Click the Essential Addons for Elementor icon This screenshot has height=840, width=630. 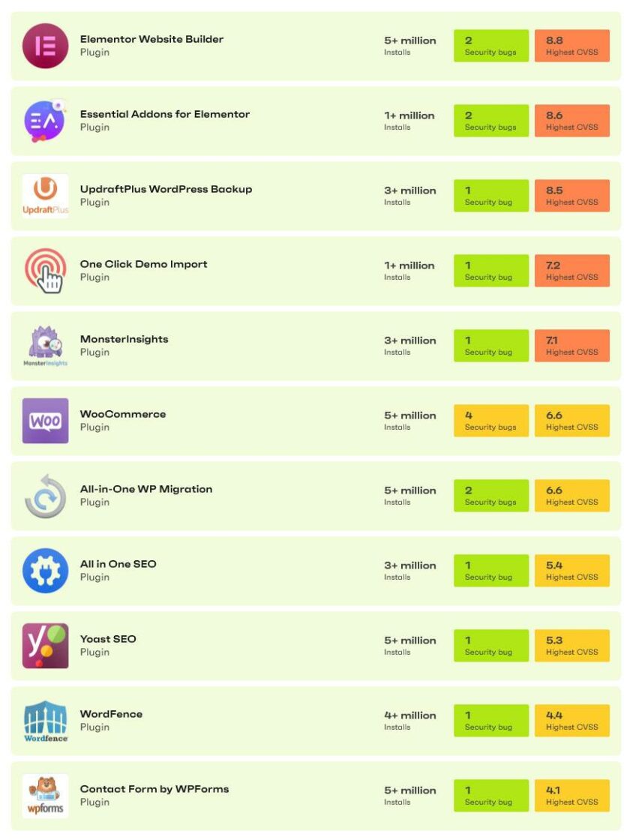click(45, 121)
